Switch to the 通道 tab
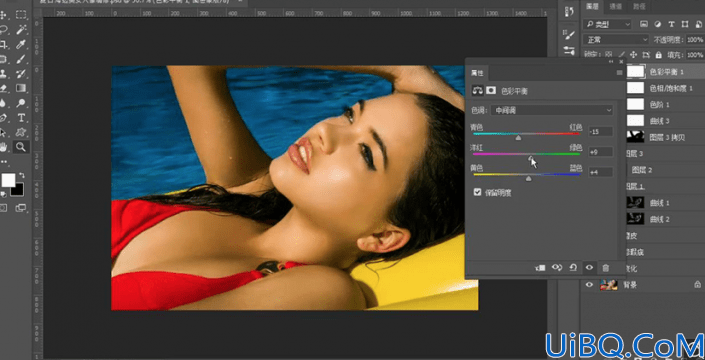705x360 pixels. [616, 6]
